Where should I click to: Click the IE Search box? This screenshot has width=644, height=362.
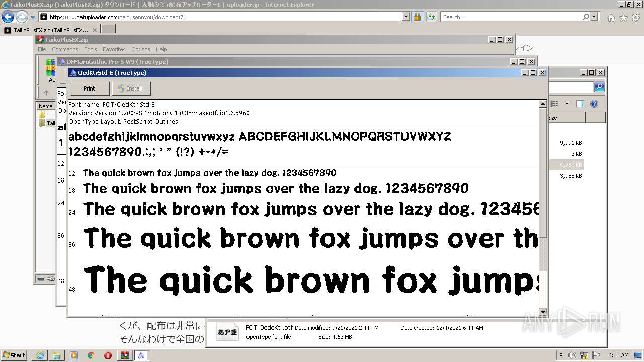click(511, 17)
